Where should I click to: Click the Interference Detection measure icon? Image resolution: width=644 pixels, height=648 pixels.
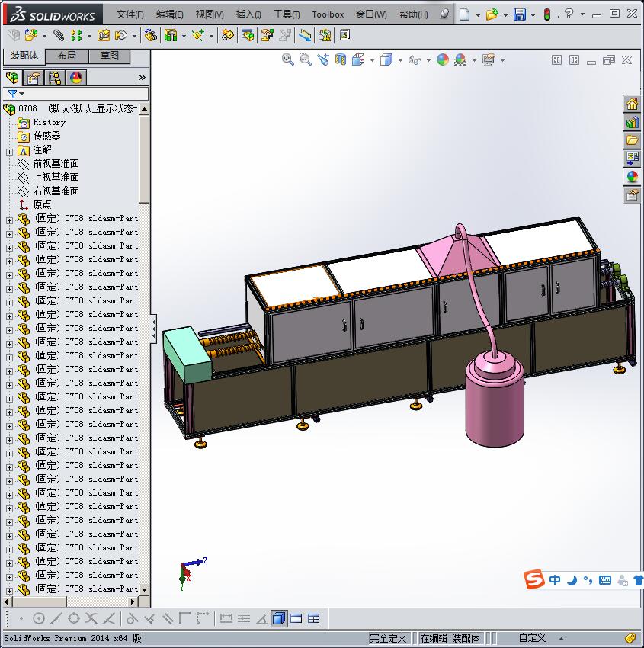(306, 36)
